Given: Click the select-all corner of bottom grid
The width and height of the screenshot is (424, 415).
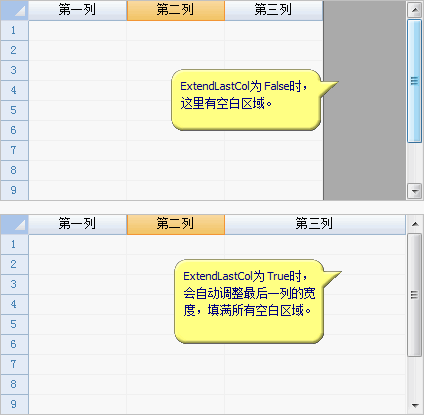Looking at the screenshot, I should click(x=14, y=224).
